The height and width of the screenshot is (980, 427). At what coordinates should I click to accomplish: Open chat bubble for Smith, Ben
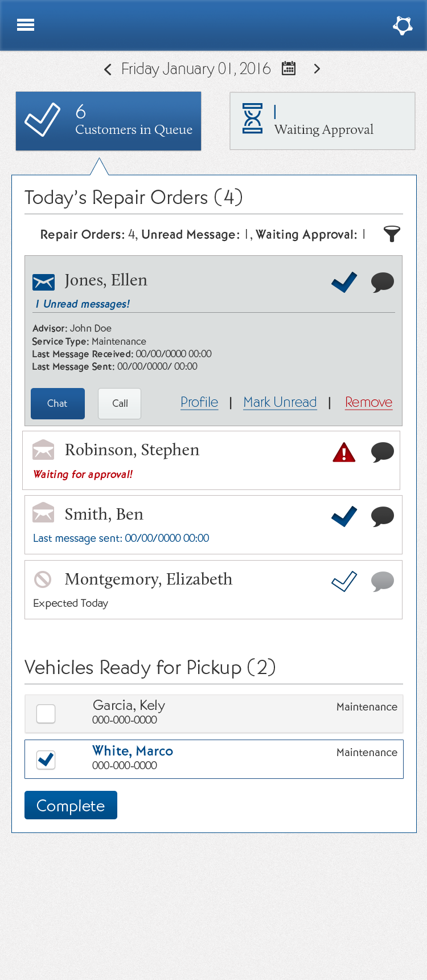[x=383, y=517]
